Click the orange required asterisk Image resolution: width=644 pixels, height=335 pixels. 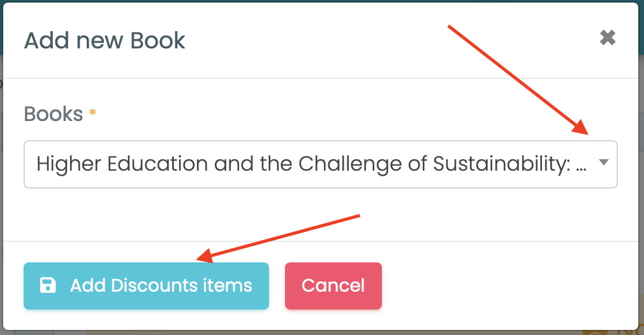(x=93, y=113)
